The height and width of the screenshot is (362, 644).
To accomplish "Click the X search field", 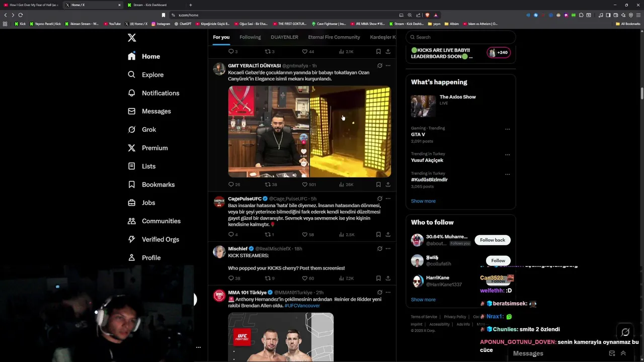I will (461, 37).
